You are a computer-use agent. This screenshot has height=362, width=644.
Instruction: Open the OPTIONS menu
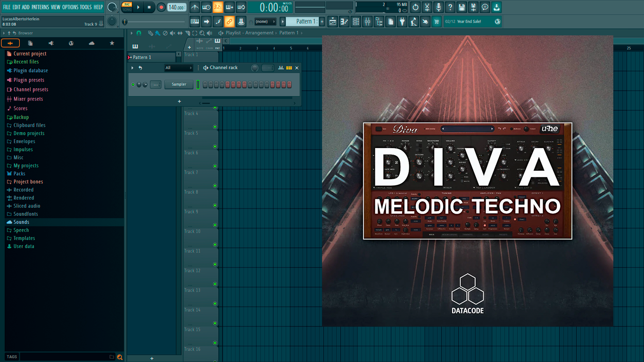(70, 7)
